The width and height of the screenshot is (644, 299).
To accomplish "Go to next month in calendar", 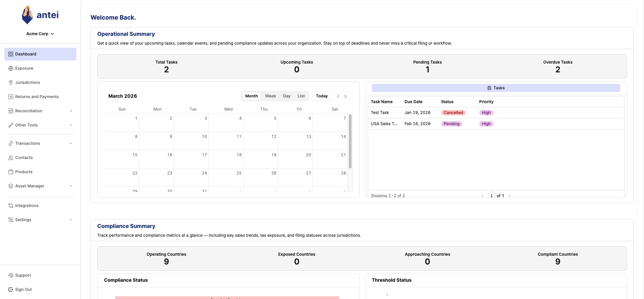I will pyautogui.click(x=345, y=96).
